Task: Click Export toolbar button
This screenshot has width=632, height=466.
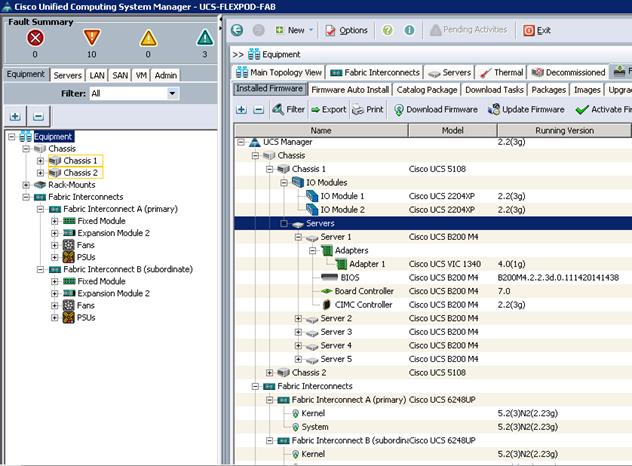Action: pos(329,109)
